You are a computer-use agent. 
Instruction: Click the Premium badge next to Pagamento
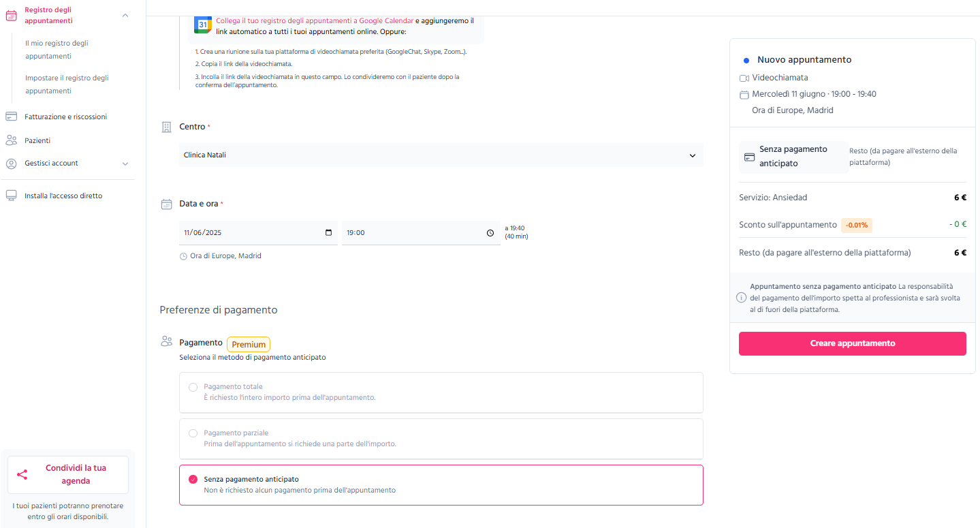[x=249, y=345]
